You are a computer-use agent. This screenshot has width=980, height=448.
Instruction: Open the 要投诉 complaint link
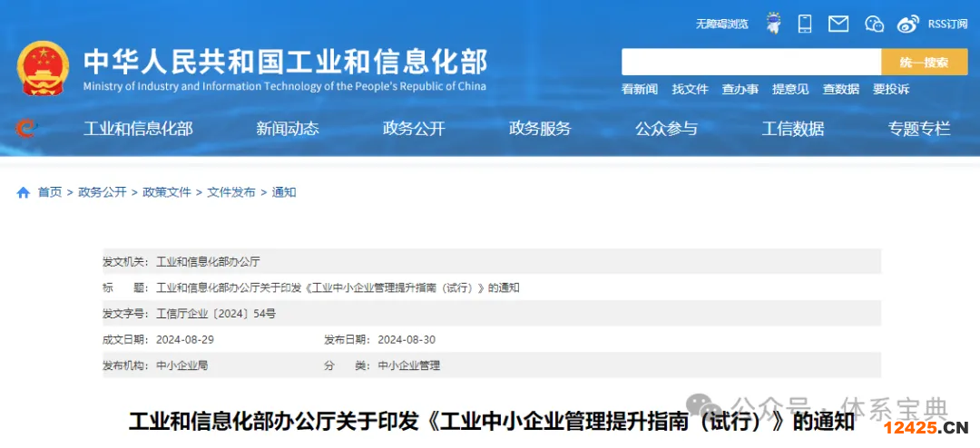click(891, 89)
